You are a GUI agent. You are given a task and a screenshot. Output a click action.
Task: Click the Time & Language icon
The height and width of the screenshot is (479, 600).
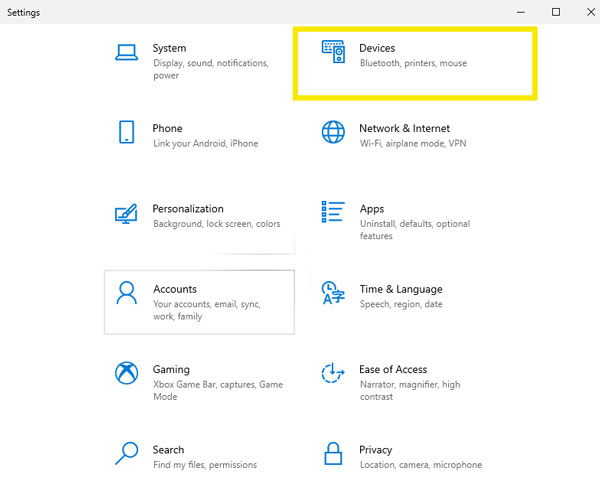[333, 293]
